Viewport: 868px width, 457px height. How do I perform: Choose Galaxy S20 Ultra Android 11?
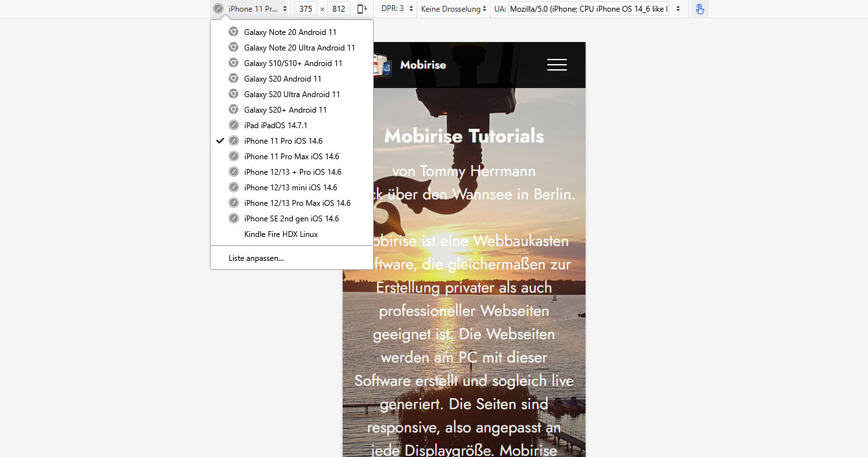tap(291, 94)
